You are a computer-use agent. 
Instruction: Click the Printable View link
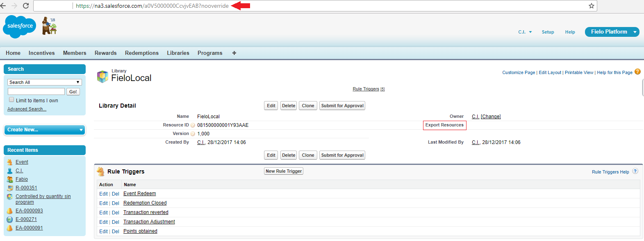pos(579,72)
